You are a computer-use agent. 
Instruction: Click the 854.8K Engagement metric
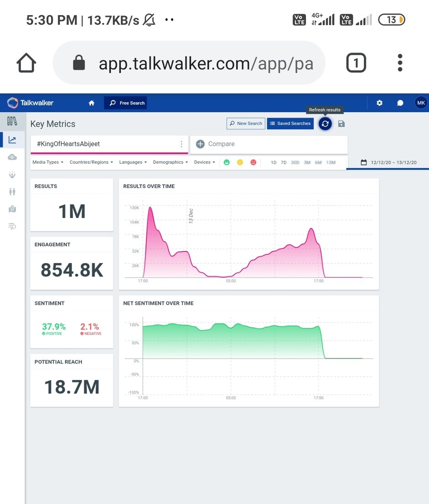[72, 270]
